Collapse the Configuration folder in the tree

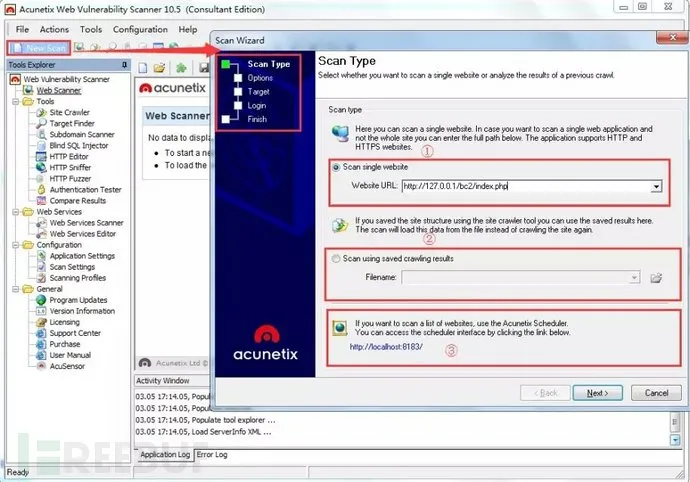tap(15, 245)
